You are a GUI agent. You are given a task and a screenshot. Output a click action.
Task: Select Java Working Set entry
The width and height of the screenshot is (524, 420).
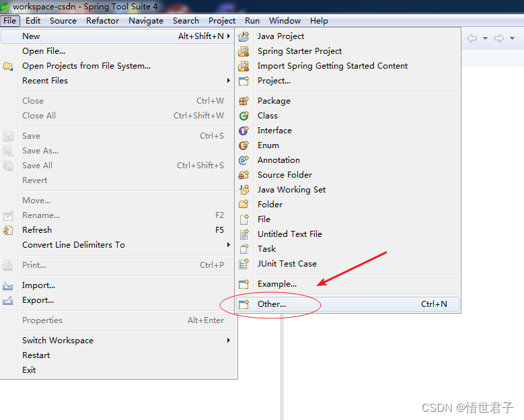(x=348, y=190)
